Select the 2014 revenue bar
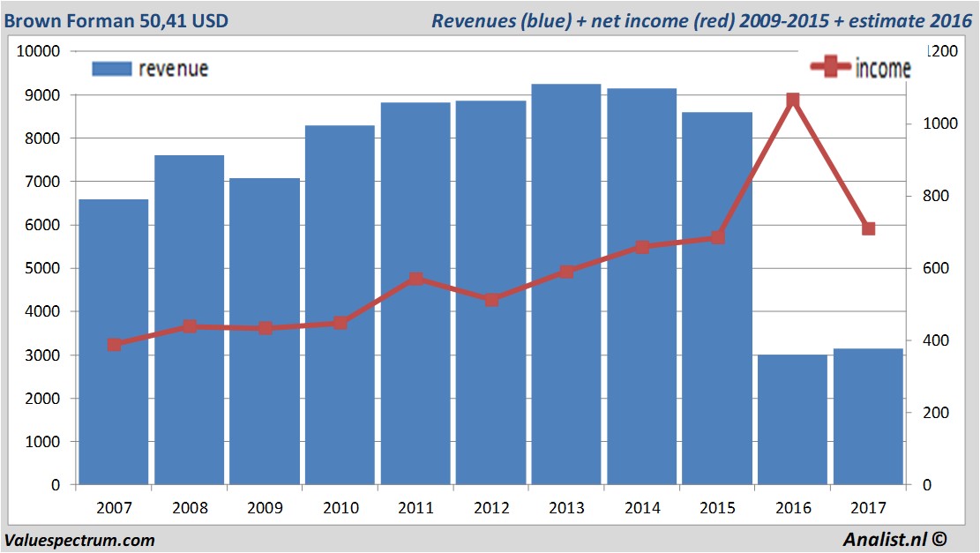Screen dimensions: 980x553 642,286
